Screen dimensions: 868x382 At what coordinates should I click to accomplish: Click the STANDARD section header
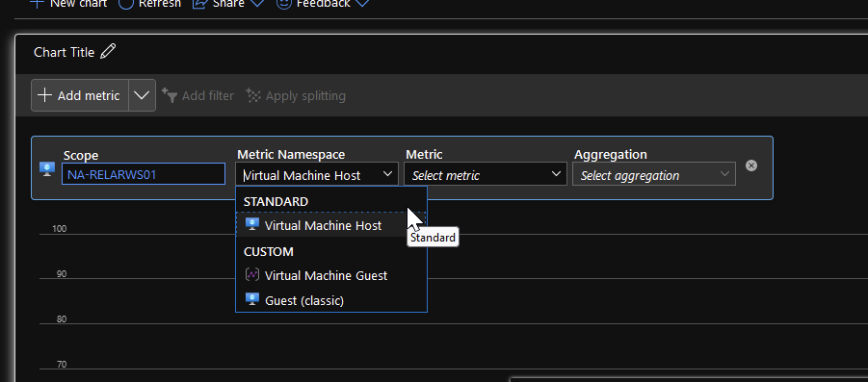tap(276, 202)
